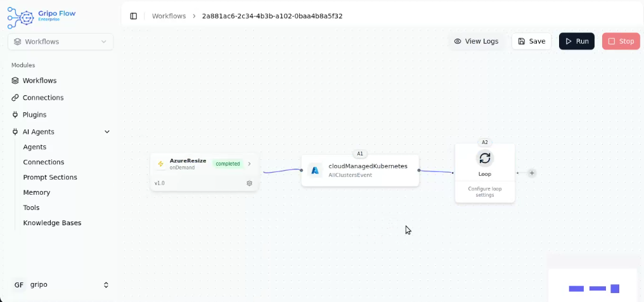644x302 pixels.
Task: Open settings gear on AzureResize node
Action: (249, 183)
